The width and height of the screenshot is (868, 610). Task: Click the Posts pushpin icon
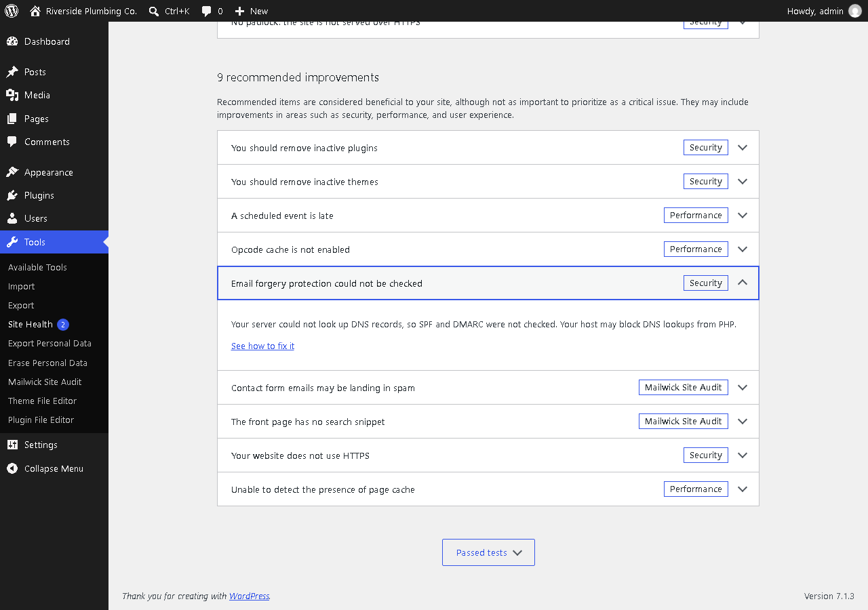12,72
